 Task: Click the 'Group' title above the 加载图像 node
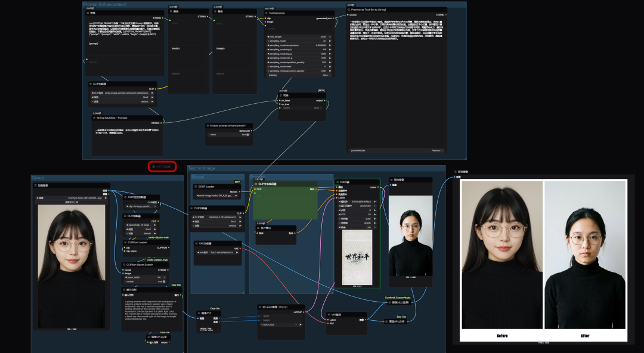[x=38, y=178]
